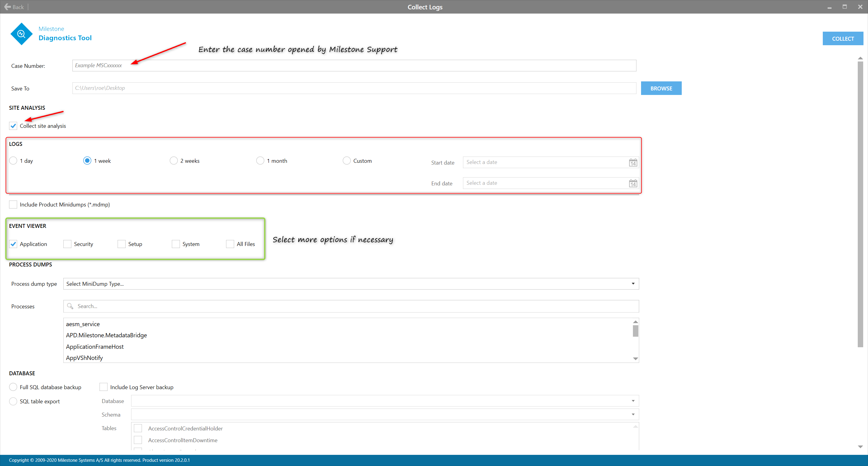Open the End date calendar picker icon
Screen dimensions: 868x466
click(633, 183)
